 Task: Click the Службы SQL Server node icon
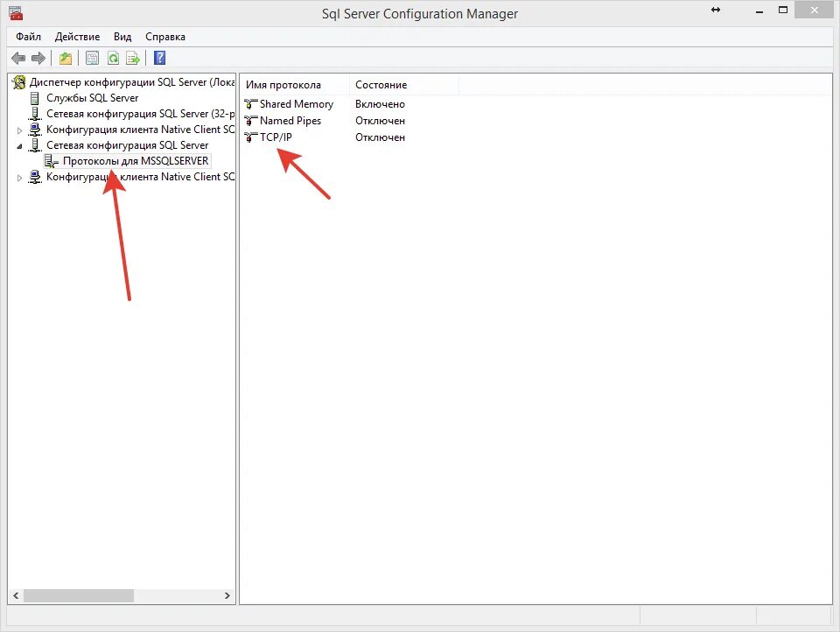click(x=35, y=98)
